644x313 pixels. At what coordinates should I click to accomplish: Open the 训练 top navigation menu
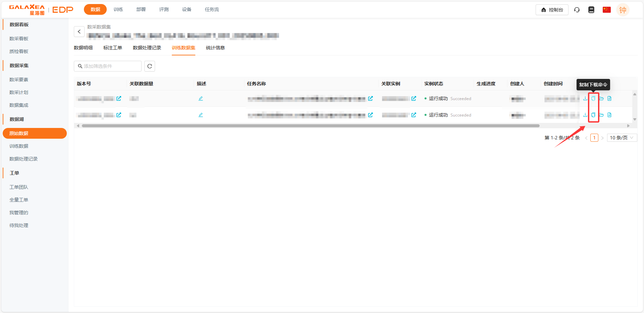[x=118, y=9]
